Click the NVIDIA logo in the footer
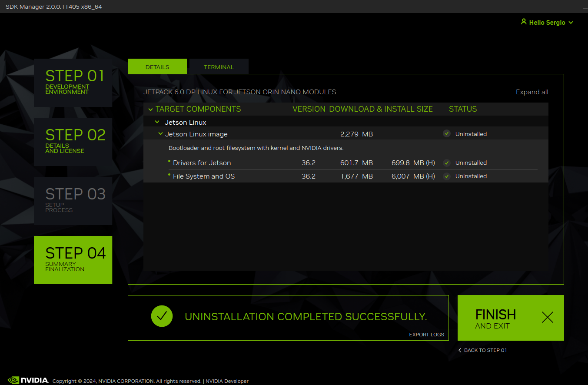This screenshot has height=385, width=588. point(28,380)
